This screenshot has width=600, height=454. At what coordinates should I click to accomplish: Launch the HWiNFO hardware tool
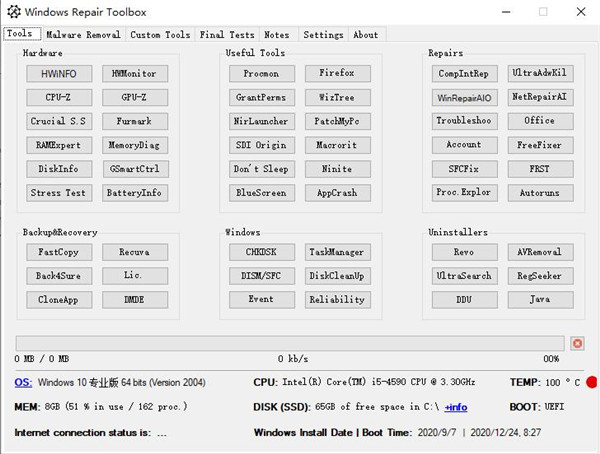pos(59,73)
